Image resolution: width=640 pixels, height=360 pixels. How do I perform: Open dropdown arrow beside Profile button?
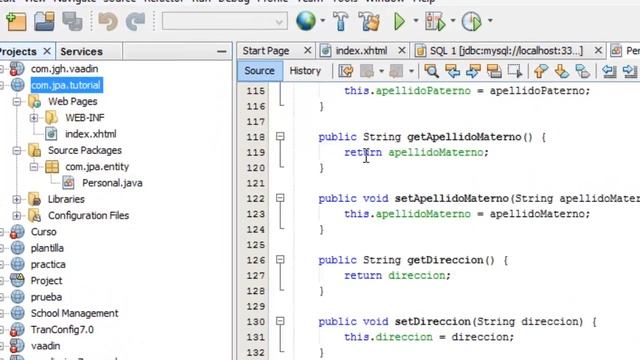490,20
